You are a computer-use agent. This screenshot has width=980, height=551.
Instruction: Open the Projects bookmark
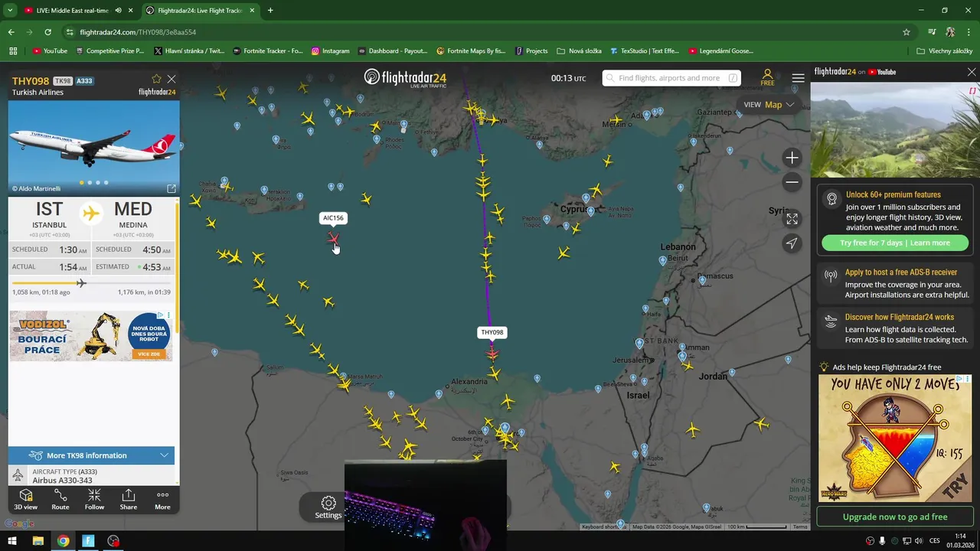[x=531, y=51]
